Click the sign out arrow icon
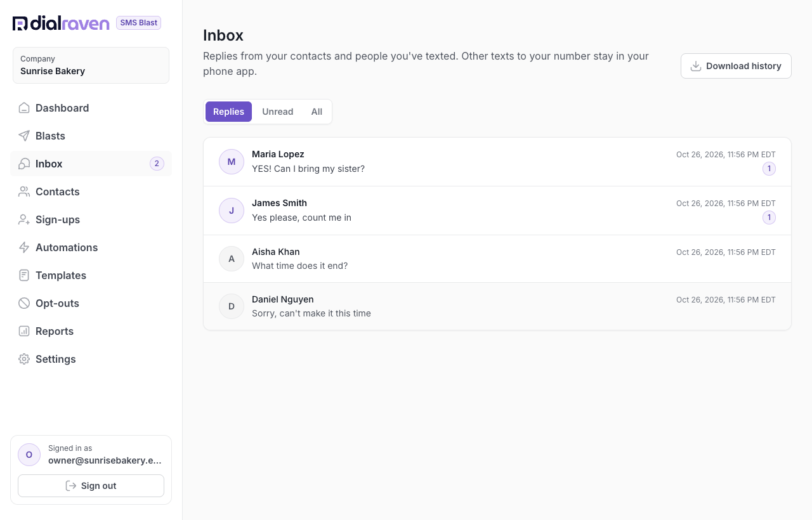Viewport: 812px width, 520px height. (71, 486)
